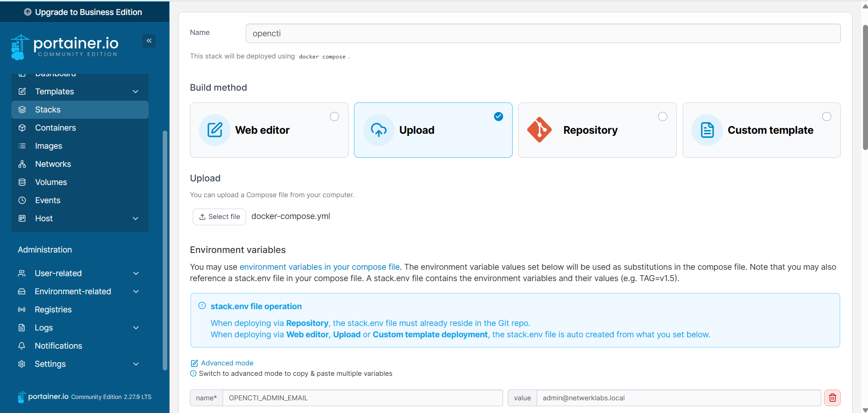868x413 pixels.
Task: Expand the Templates menu chevron
Action: pyautogui.click(x=136, y=92)
